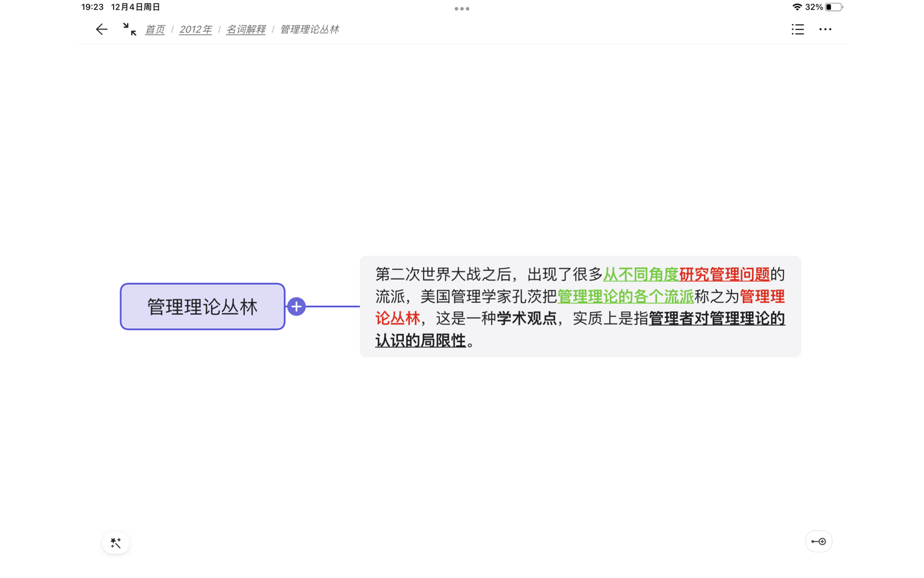Exit focus mode via collapse arrows icon
The image size is (924, 578).
point(129,29)
